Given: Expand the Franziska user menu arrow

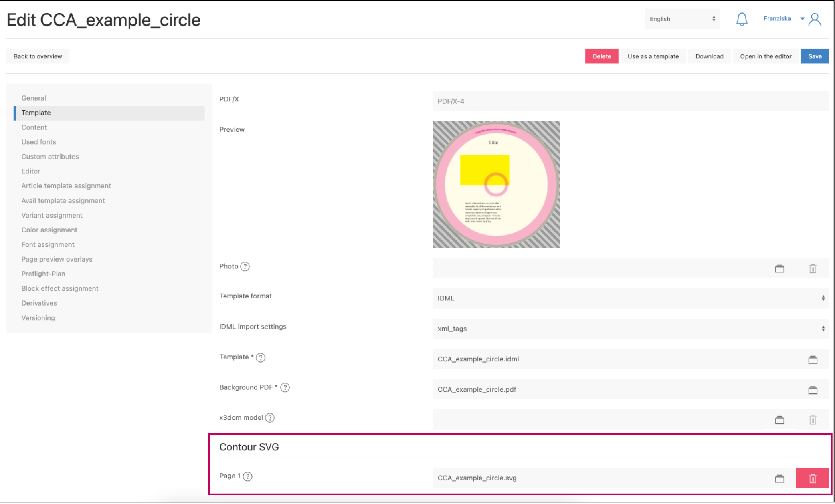Looking at the screenshot, I should click(x=802, y=18).
